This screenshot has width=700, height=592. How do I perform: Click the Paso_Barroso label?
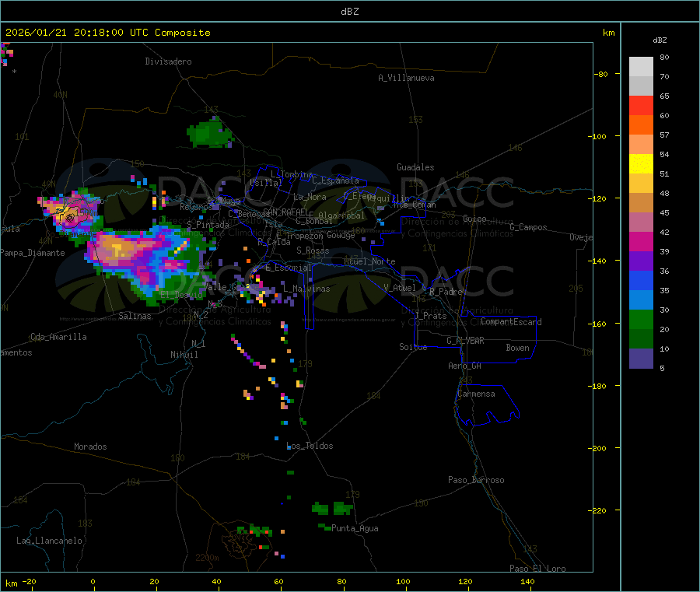coord(476,480)
